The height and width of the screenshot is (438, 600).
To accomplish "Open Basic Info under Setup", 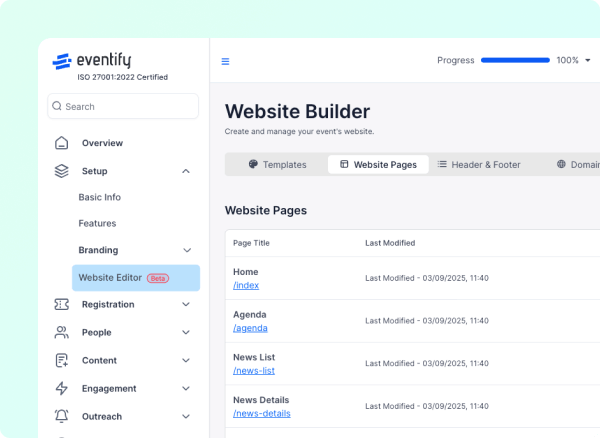I will pyautogui.click(x=99, y=197).
